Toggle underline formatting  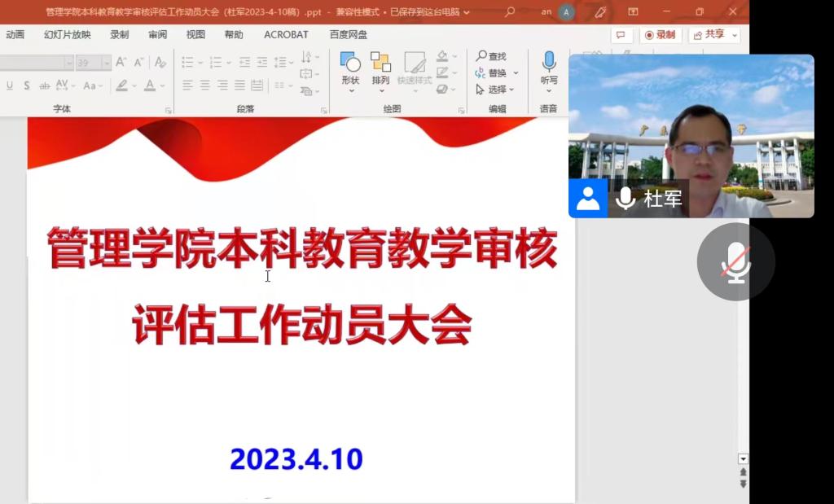tap(10, 85)
